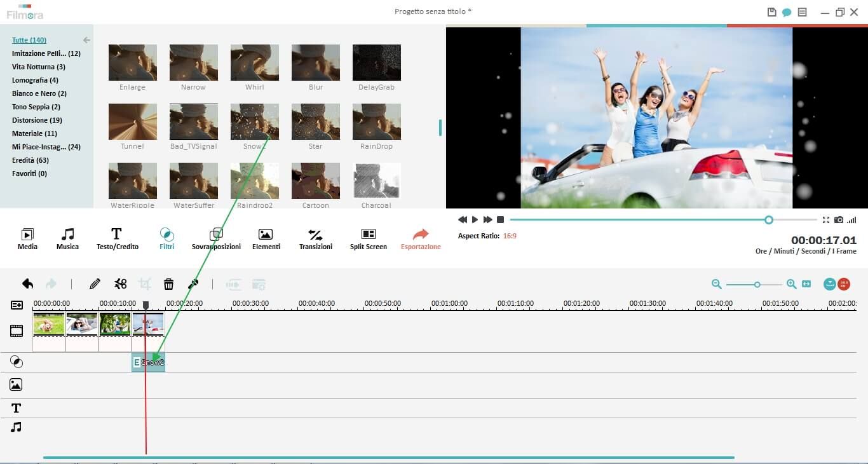
Task: Adjust volume with the signal bars icon
Action: pyautogui.click(x=851, y=220)
